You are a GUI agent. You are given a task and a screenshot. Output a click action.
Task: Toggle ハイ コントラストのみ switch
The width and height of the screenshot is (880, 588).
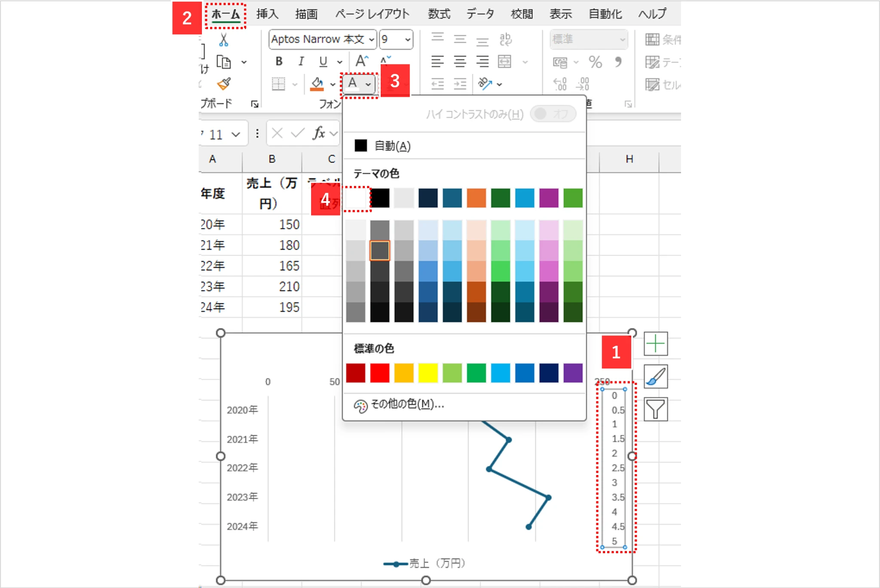point(553,113)
